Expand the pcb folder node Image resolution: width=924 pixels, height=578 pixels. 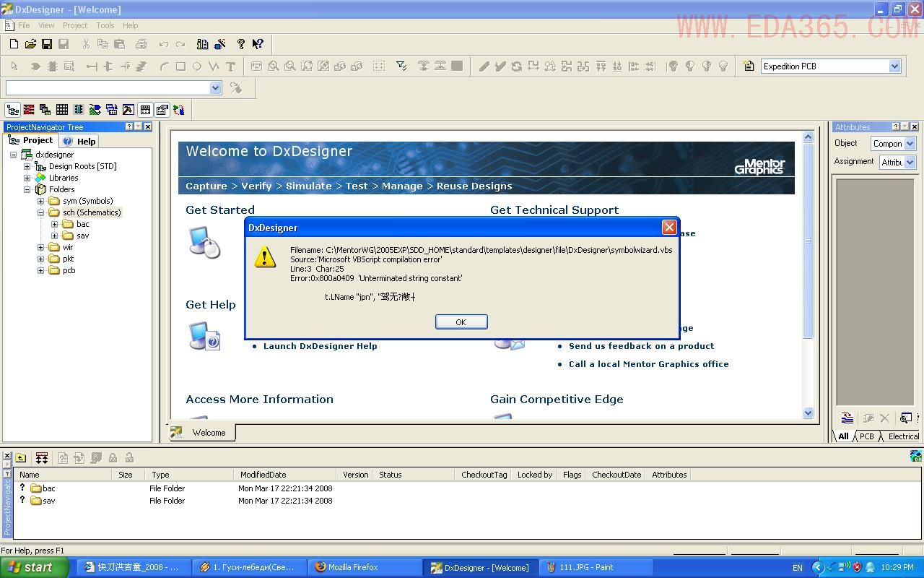coord(40,270)
